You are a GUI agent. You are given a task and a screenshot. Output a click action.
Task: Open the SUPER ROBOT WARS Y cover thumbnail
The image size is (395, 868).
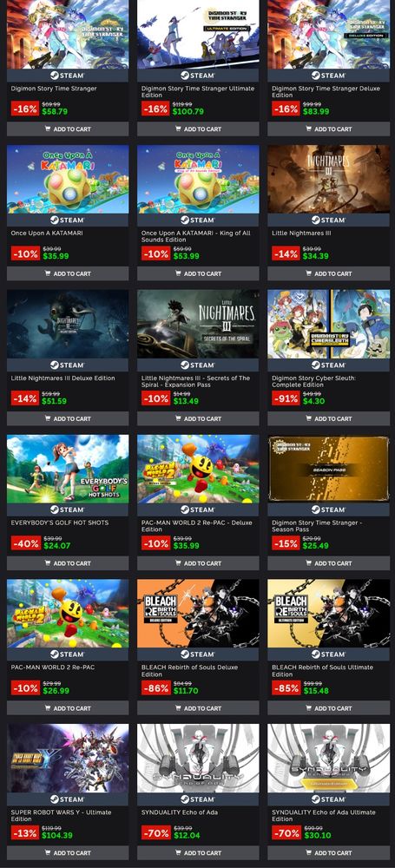click(x=68, y=759)
